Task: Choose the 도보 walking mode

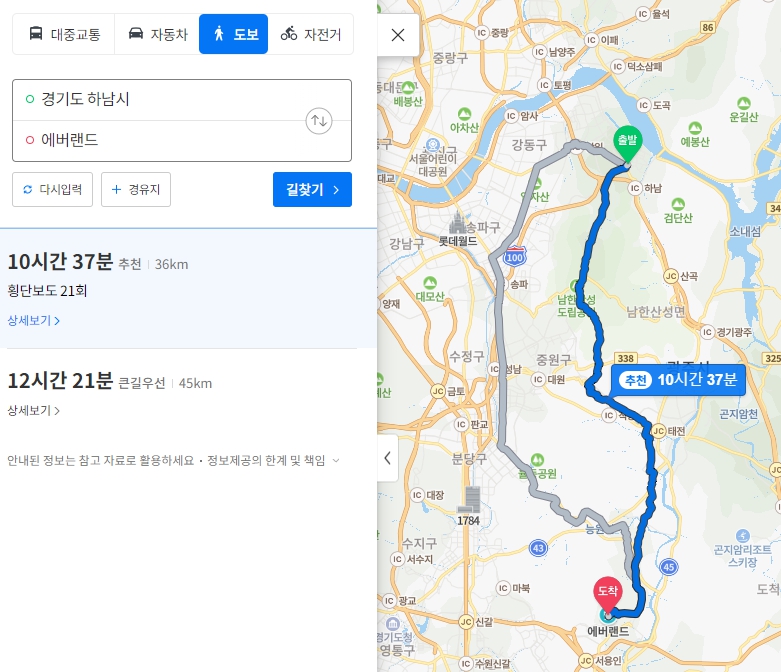Action: point(234,34)
